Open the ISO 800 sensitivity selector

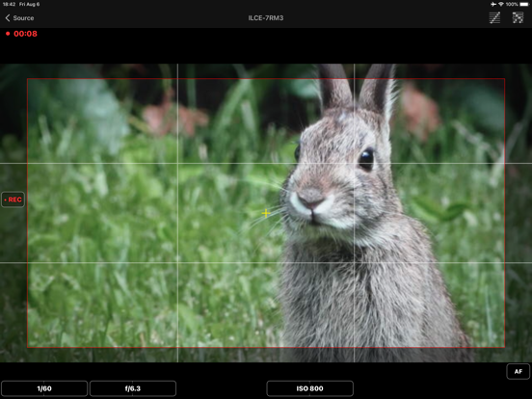(x=309, y=388)
